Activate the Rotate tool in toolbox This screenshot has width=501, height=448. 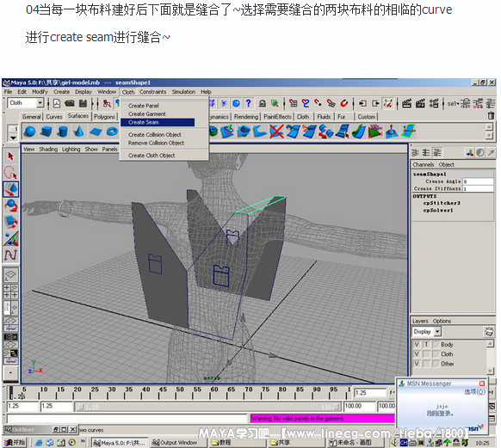(x=10, y=206)
